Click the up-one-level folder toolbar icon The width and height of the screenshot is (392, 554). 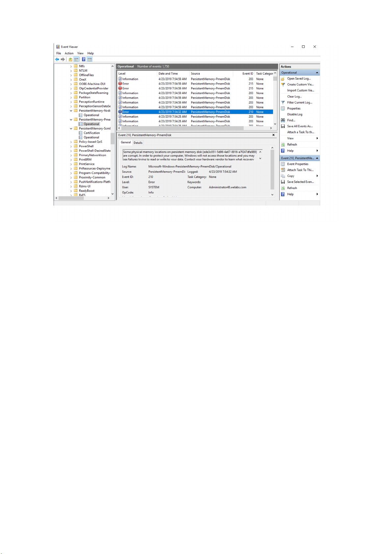(x=70, y=60)
